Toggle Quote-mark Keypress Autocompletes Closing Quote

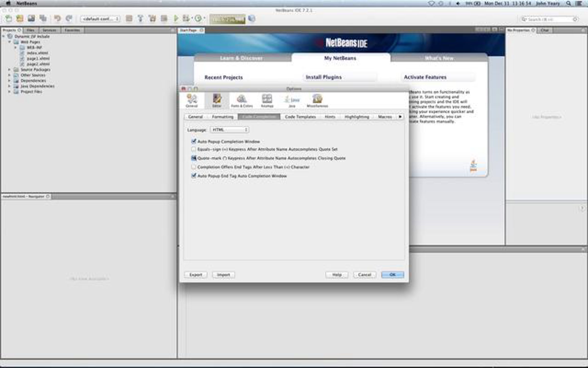[x=194, y=158]
